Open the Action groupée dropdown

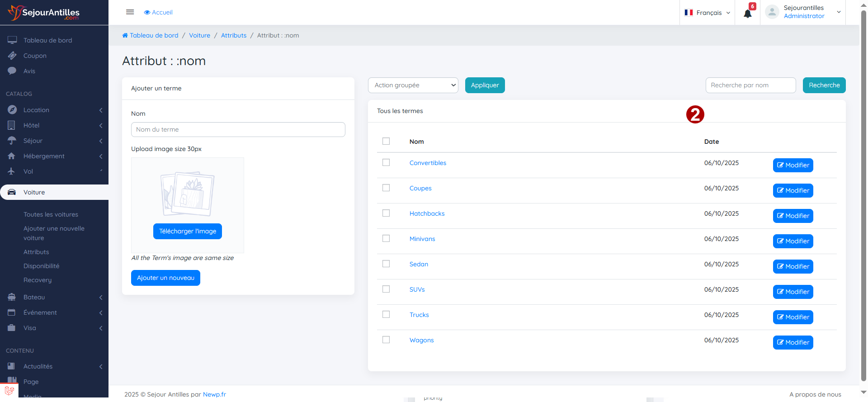tap(413, 85)
